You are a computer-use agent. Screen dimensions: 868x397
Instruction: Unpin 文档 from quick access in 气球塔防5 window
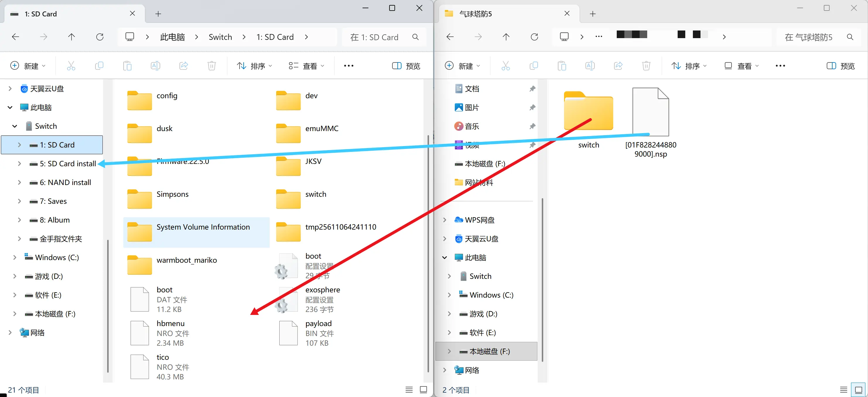click(532, 89)
